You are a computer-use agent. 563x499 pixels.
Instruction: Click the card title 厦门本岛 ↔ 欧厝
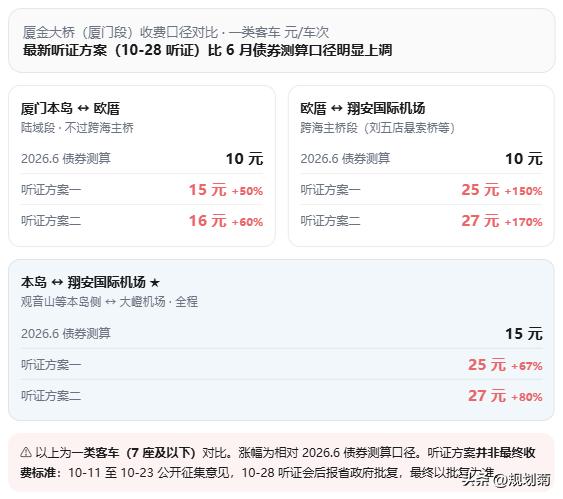tap(70, 108)
